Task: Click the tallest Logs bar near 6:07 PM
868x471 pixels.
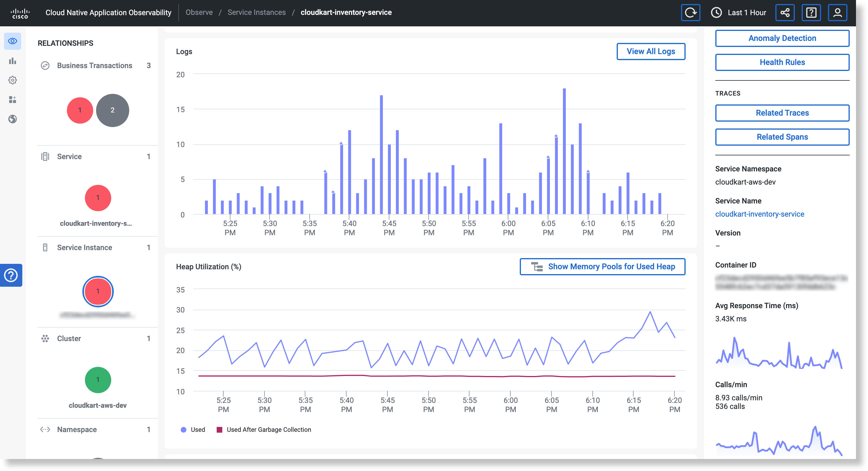Action: pyautogui.click(x=564, y=151)
